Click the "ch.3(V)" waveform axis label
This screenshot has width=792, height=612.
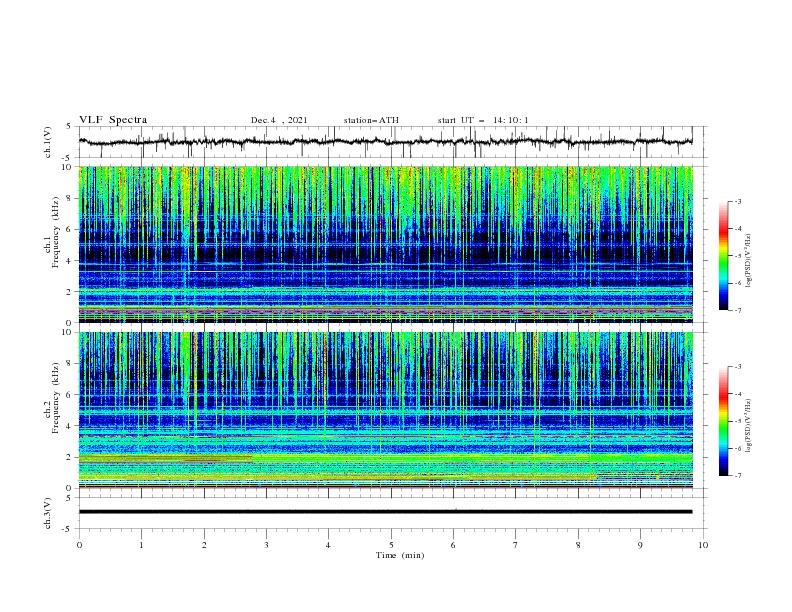click(x=48, y=513)
